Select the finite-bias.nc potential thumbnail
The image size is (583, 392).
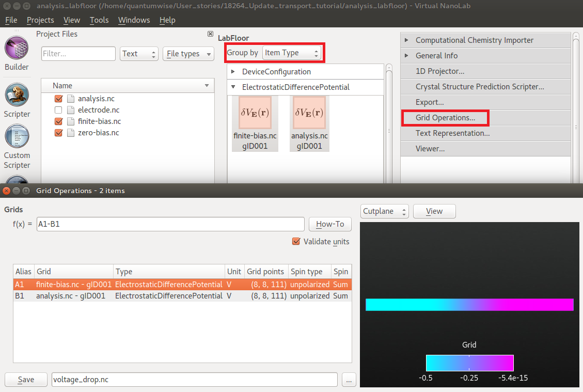pos(255,112)
